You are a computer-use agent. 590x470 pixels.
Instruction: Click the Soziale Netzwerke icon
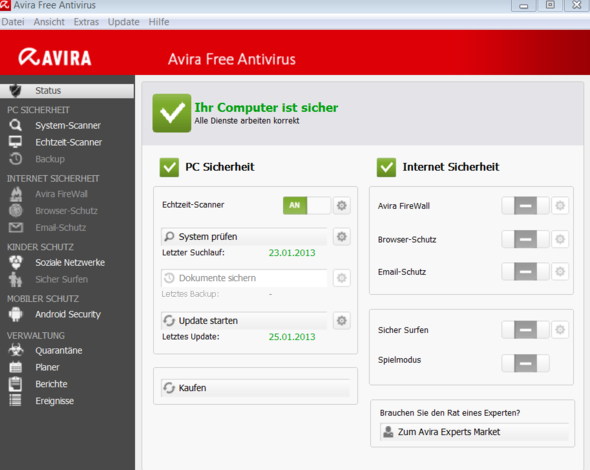[x=15, y=262]
